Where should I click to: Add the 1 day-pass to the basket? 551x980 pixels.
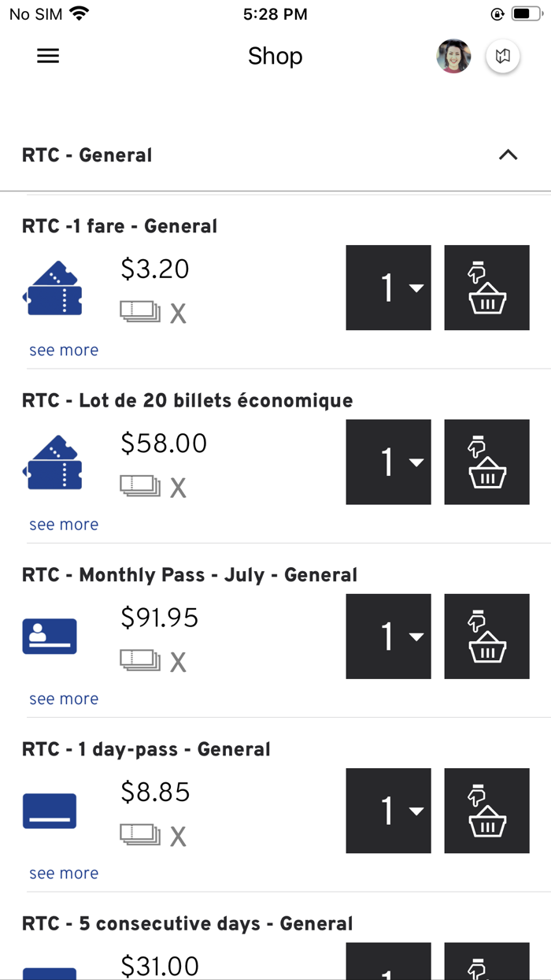pos(486,811)
